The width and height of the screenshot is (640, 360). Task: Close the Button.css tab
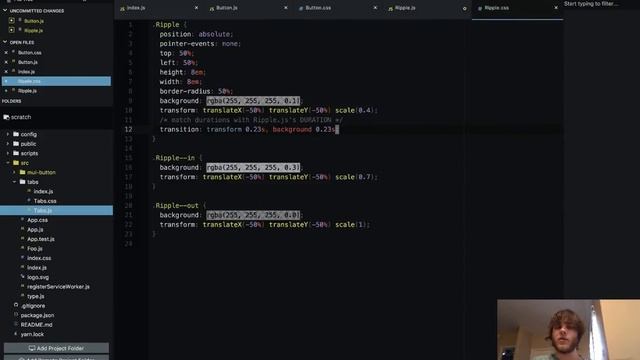click(x=375, y=8)
